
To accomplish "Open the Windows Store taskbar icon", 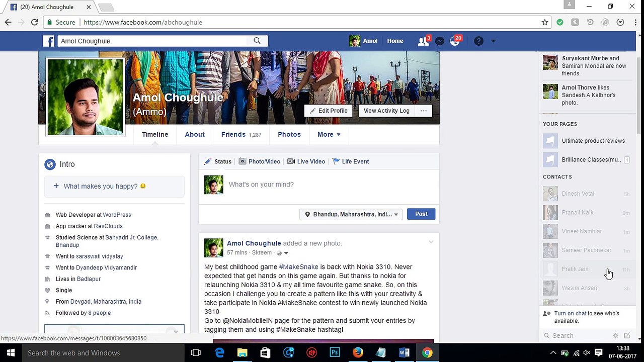I will tap(265, 353).
